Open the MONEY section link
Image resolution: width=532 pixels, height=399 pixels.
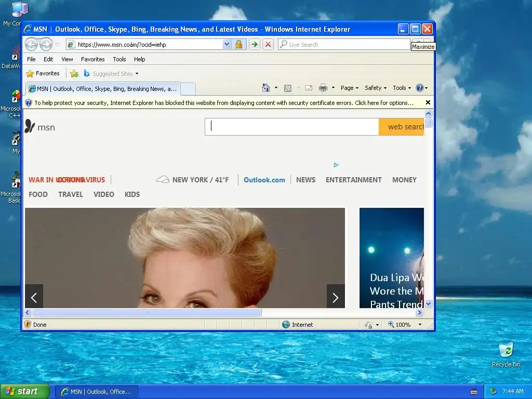[404, 180]
